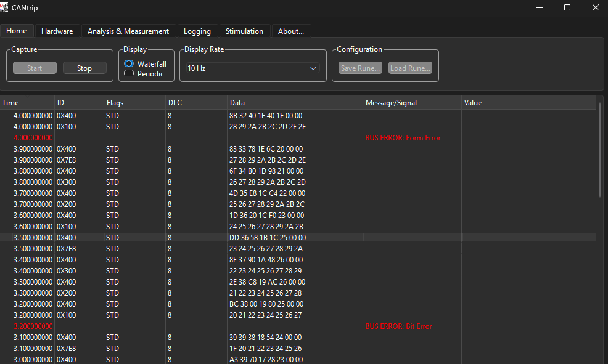This screenshot has width=608, height=364.
Task: Select data row 8B 32 40 1F 40 1F 00 00
Action: pyautogui.click(x=266, y=116)
